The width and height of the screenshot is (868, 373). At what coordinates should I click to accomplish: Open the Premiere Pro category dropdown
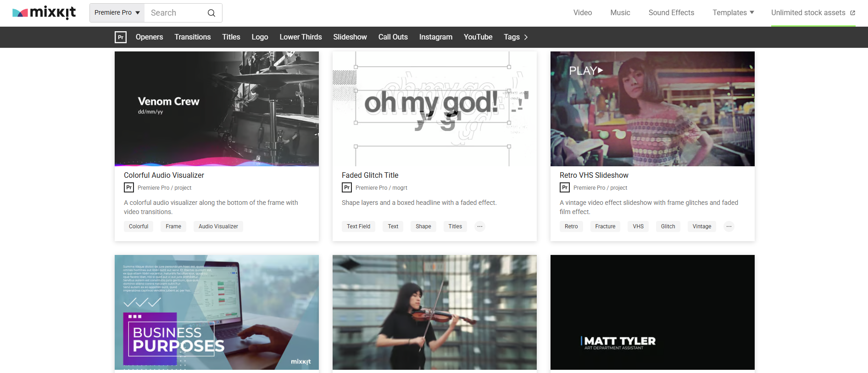pyautogui.click(x=117, y=13)
